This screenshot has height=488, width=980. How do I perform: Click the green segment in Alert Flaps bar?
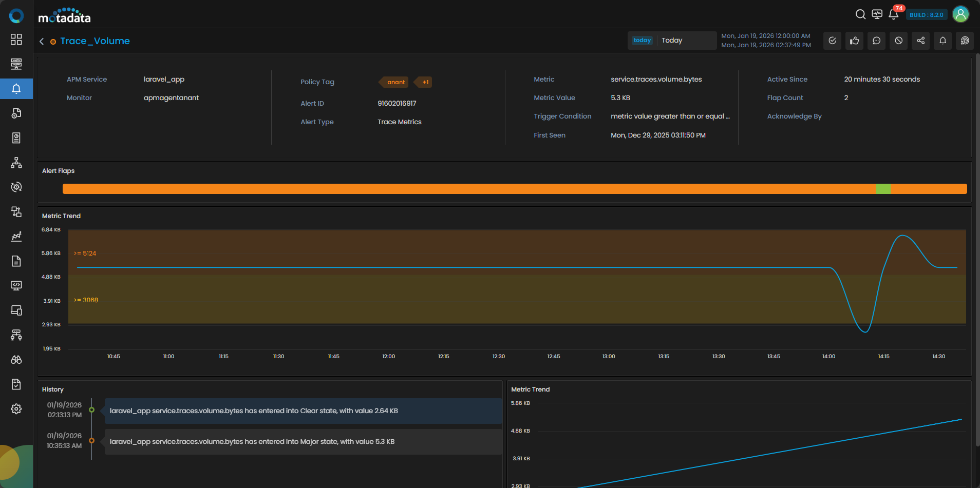883,189
